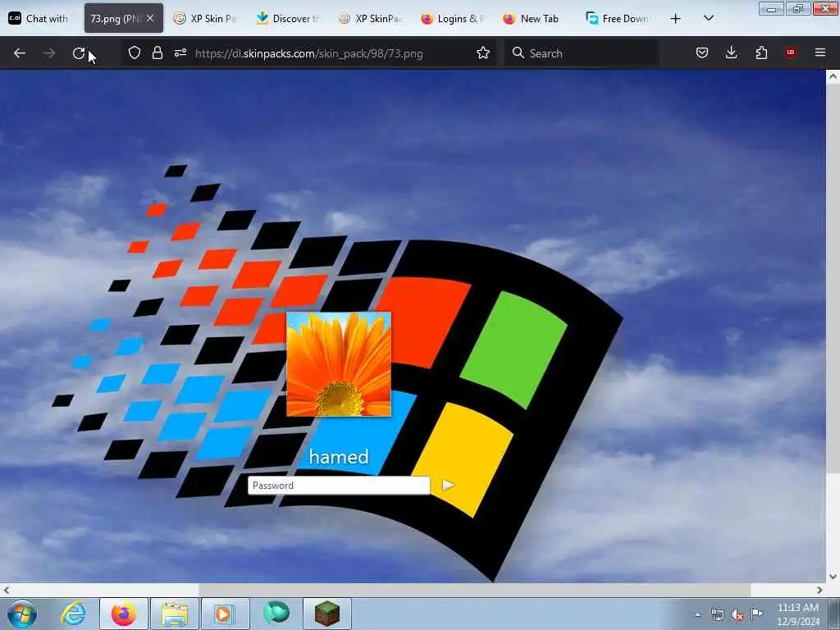
Task: Open Windows Explorer folder taskbar icon
Action: [175, 614]
